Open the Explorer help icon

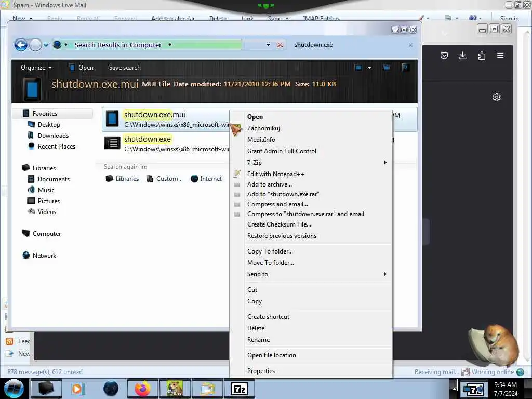tap(405, 68)
